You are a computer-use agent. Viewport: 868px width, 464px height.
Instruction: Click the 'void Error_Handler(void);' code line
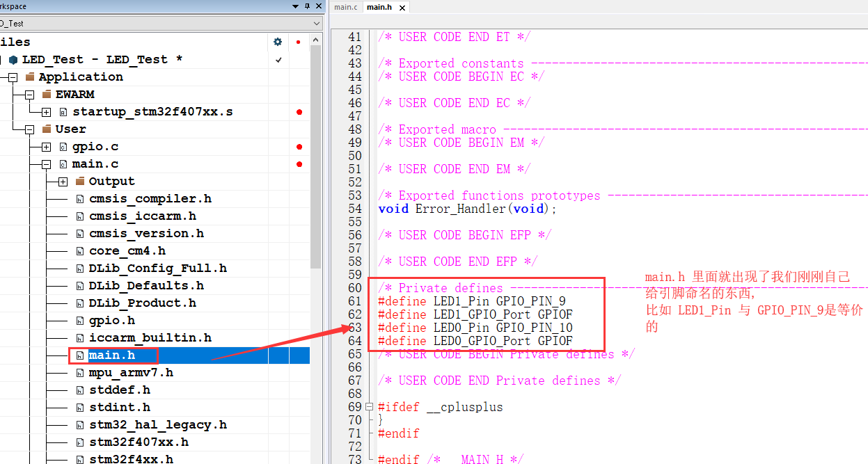pos(468,209)
